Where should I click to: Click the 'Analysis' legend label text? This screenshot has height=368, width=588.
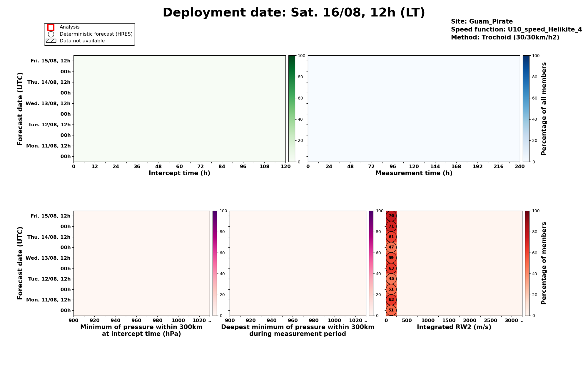pyautogui.click(x=70, y=27)
